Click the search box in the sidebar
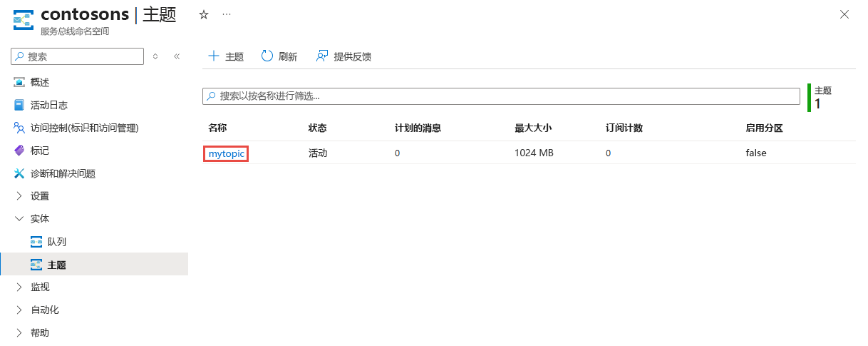Viewport: 868px width, 346px height. point(78,56)
